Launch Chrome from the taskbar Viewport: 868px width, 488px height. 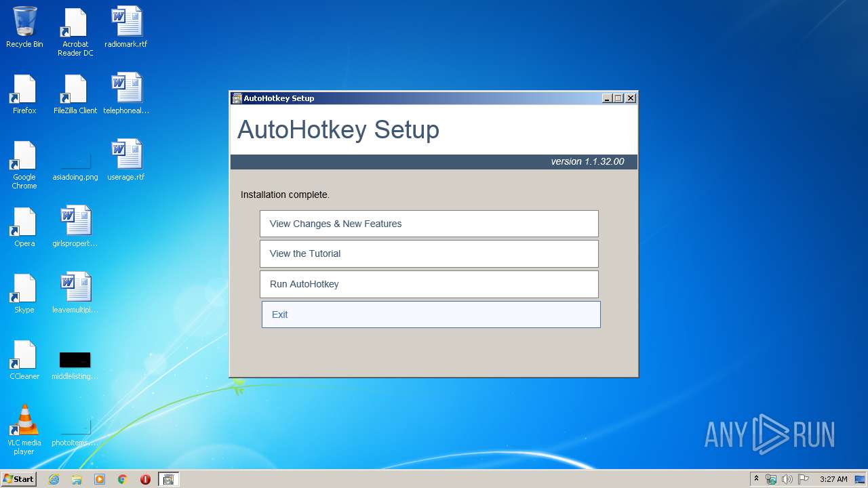click(x=123, y=479)
